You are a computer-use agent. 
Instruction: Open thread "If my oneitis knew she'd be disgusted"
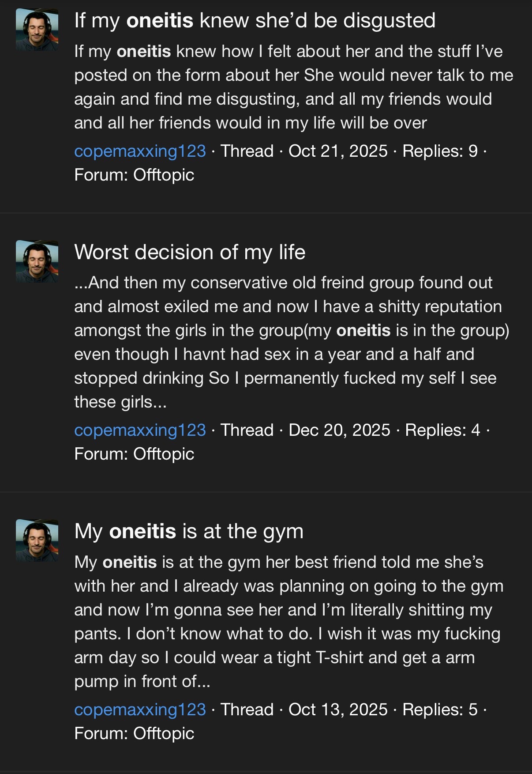point(255,21)
